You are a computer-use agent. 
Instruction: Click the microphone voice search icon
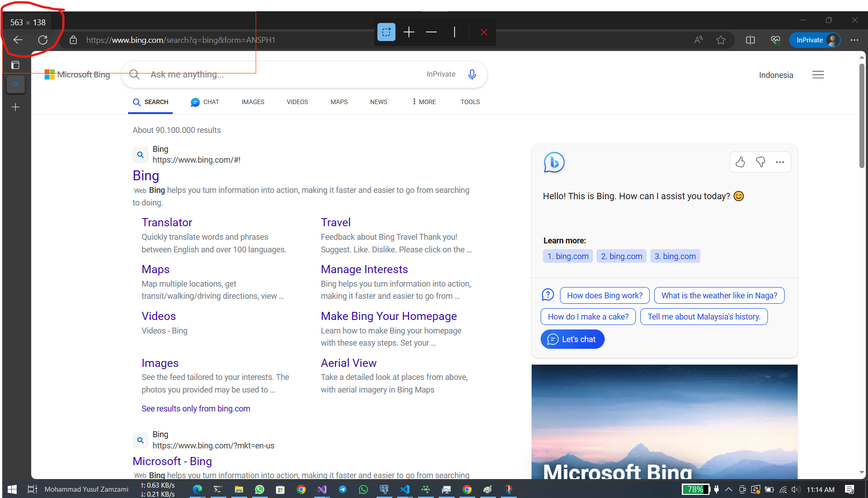coord(472,74)
